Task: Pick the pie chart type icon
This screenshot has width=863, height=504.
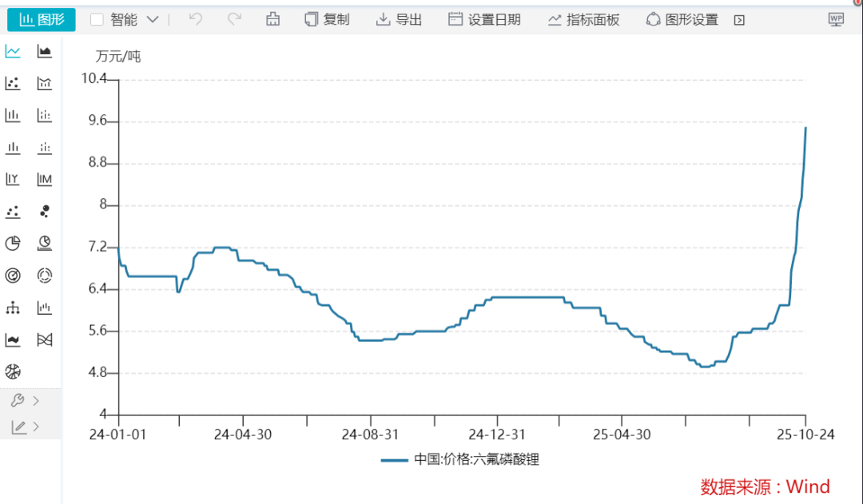Action: coord(13,244)
